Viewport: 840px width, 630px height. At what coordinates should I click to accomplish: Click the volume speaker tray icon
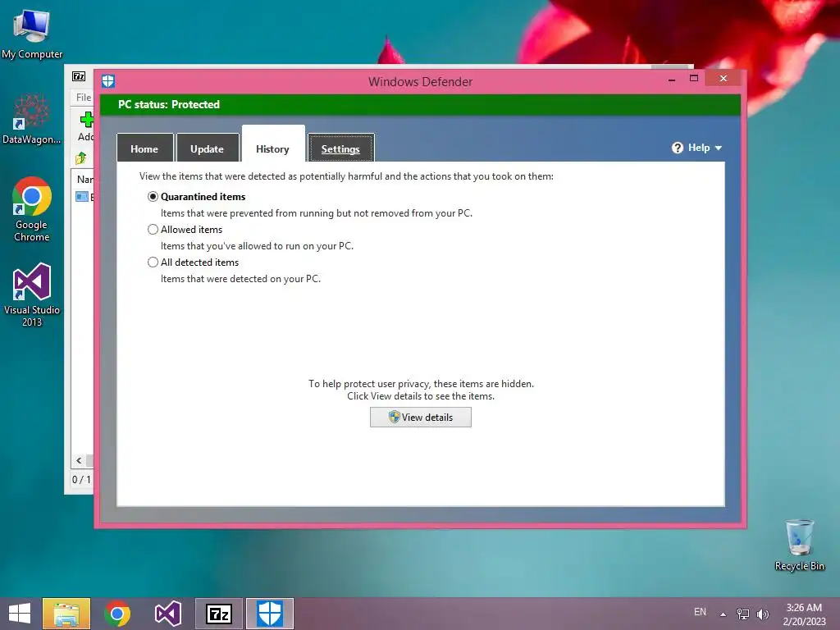click(763, 614)
